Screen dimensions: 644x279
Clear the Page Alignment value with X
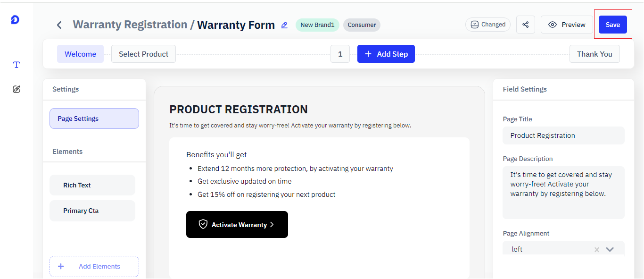pos(597,250)
